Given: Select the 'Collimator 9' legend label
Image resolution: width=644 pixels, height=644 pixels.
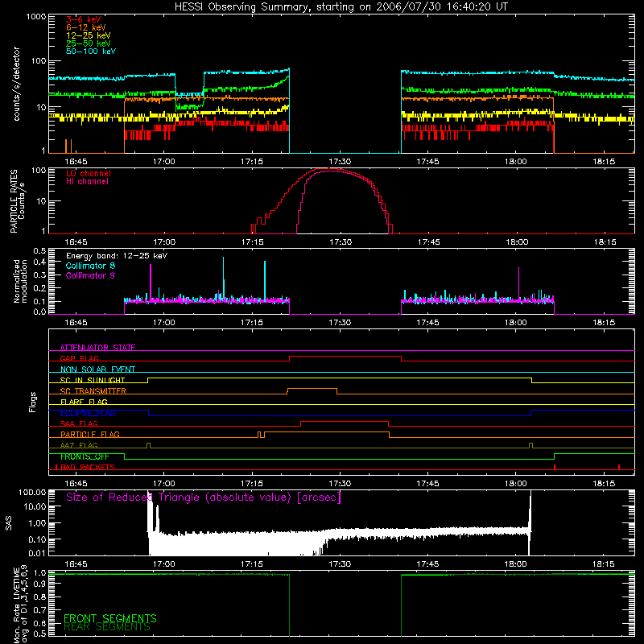Looking at the screenshot, I should (90, 275).
